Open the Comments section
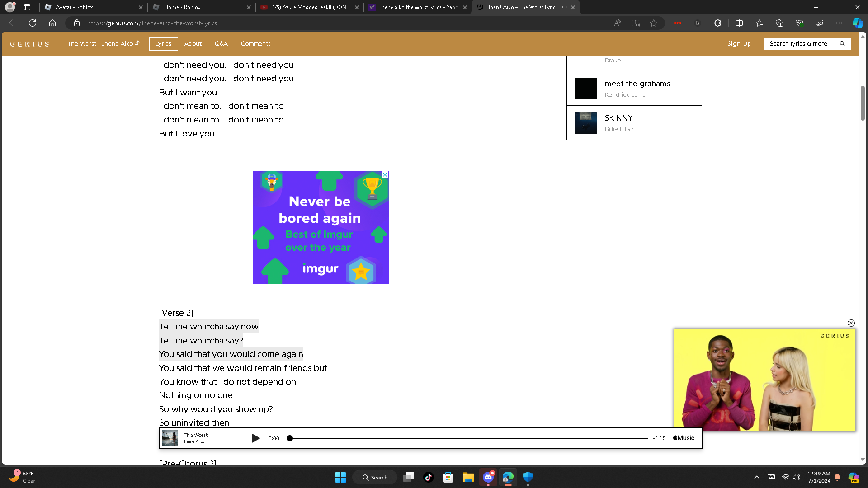This screenshot has height=488, width=868. coord(256,44)
